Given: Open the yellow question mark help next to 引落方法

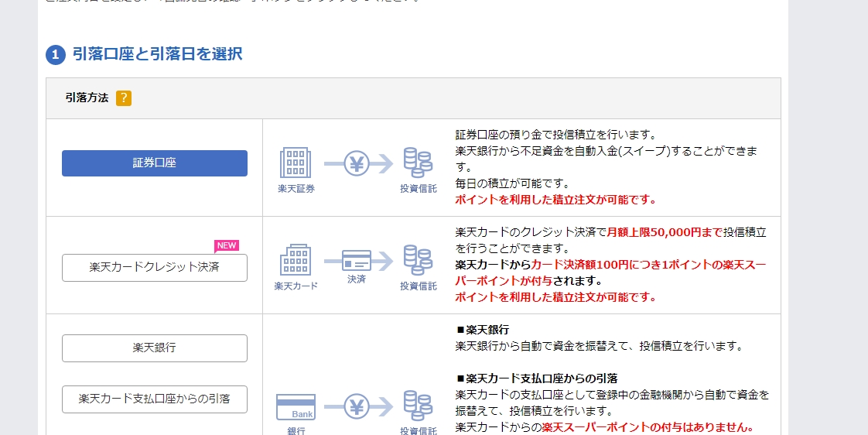Looking at the screenshot, I should click(x=124, y=98).
